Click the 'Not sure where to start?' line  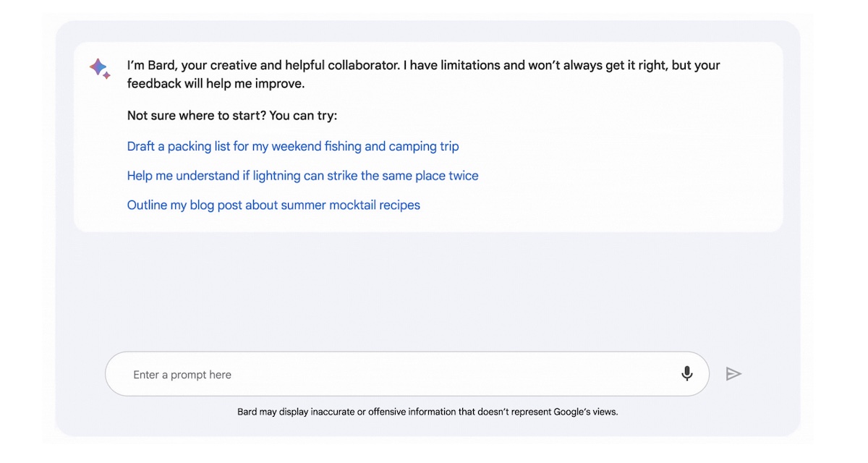click(232, 116)
